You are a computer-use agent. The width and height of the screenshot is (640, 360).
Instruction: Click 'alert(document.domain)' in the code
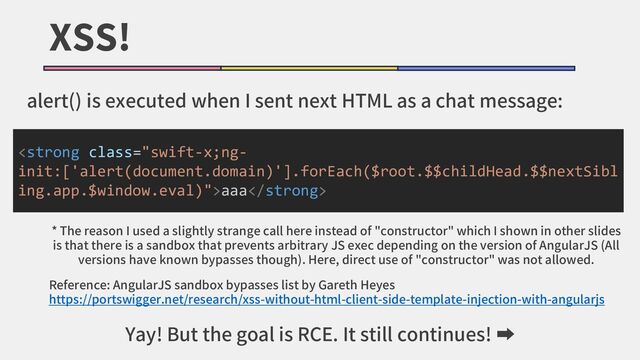176,171
